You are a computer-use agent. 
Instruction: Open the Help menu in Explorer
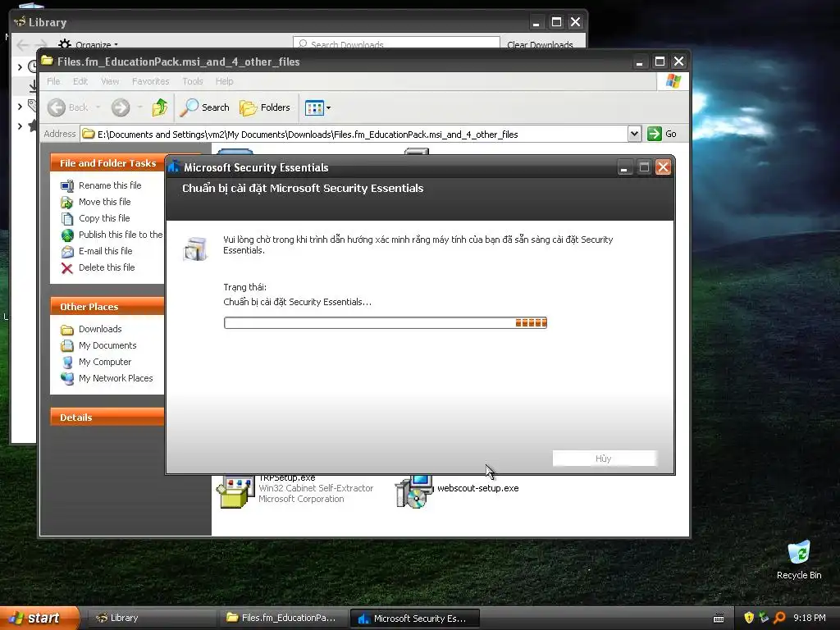point(225,81)
